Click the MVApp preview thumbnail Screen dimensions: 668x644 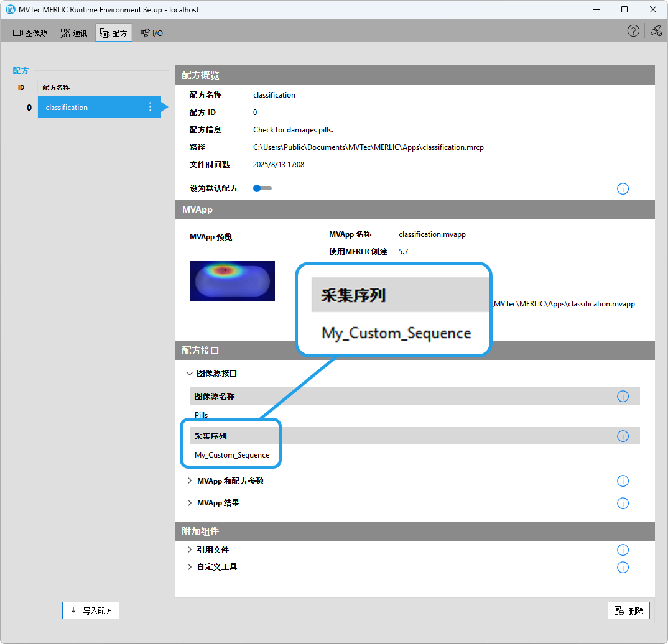point(233,281)
